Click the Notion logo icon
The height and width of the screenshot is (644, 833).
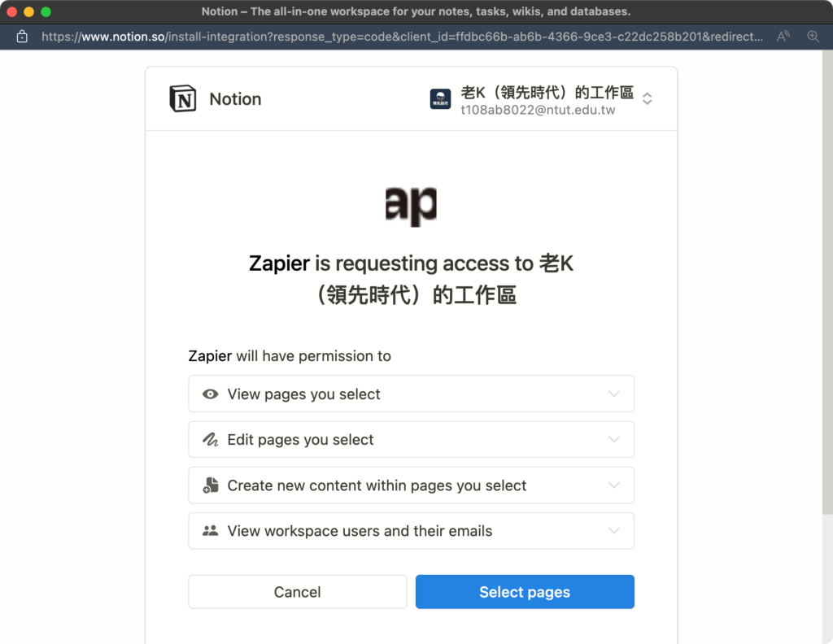click(183, 98)
